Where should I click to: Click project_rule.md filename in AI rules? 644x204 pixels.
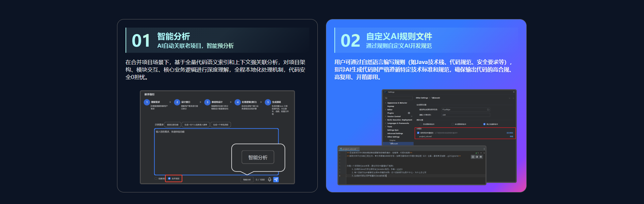[x=425, y=137]
